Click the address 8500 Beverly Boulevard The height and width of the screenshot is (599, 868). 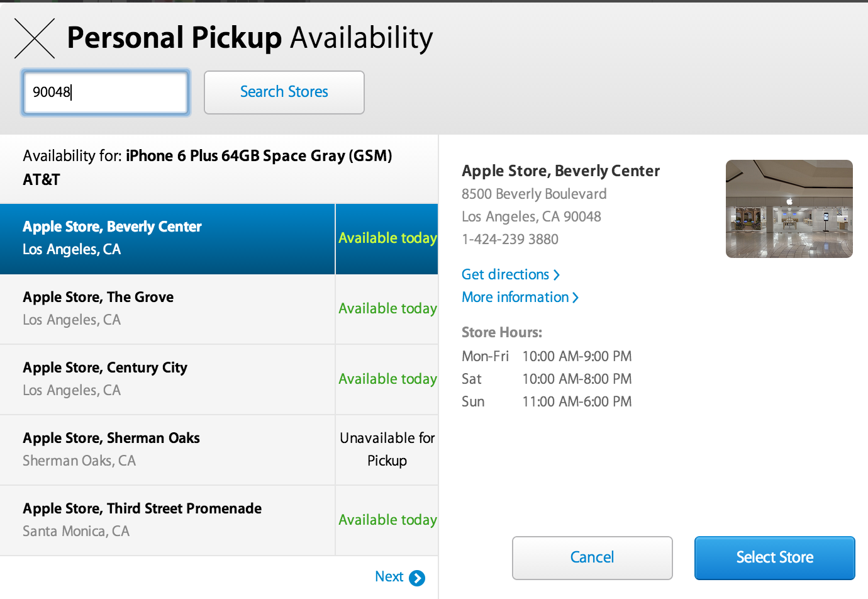[x=534, y=194]
